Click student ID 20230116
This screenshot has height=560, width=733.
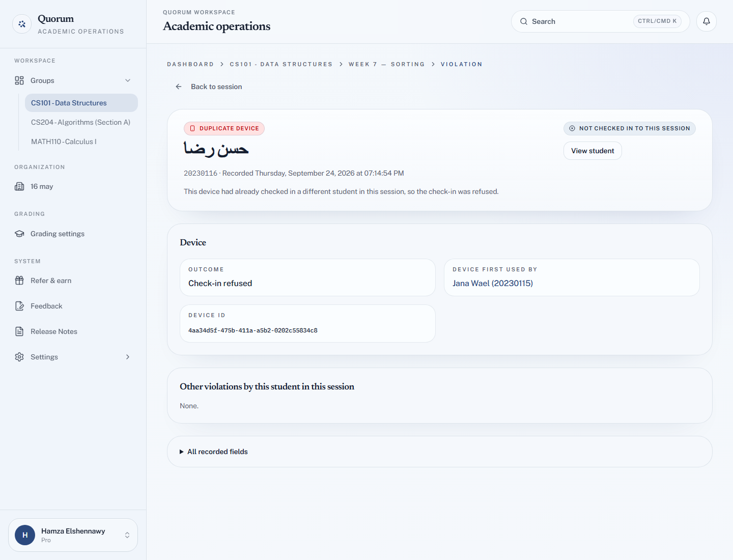pyautogui.click(x=201, y=173)
